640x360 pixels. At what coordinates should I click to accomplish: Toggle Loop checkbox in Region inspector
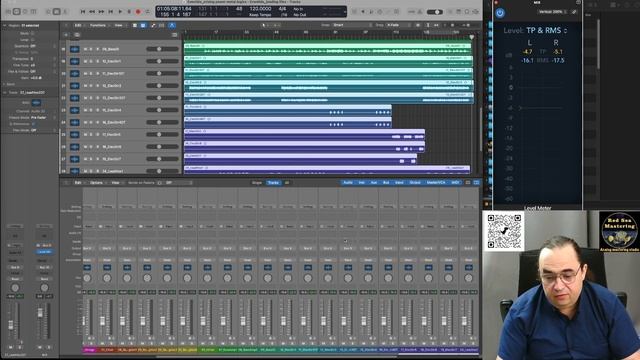click(33, 40)
